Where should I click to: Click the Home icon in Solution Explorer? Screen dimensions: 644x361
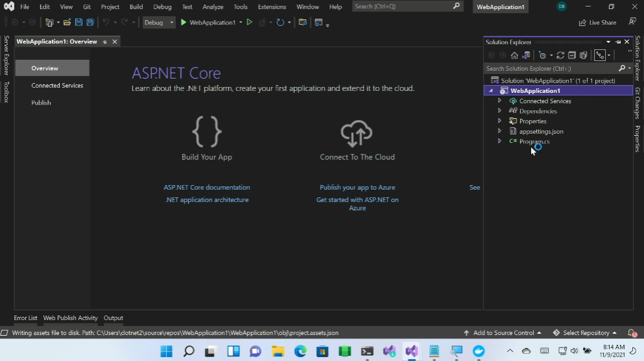(514, 55)
